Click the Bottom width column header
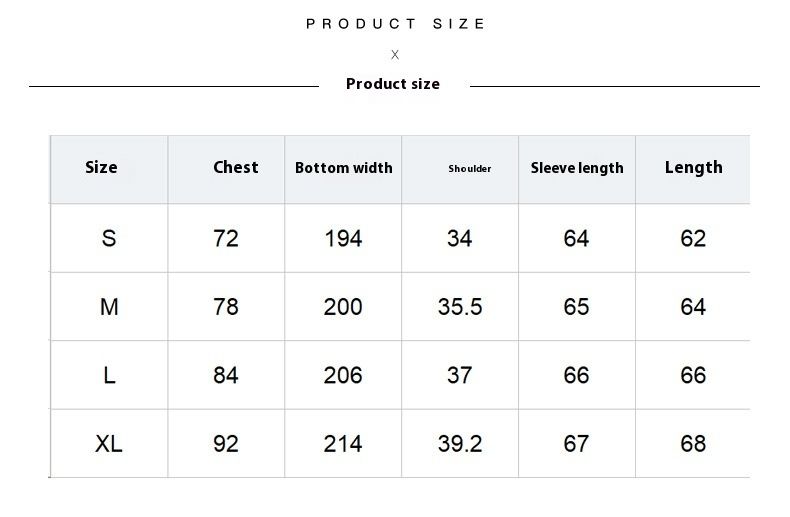 coord(344,168)
